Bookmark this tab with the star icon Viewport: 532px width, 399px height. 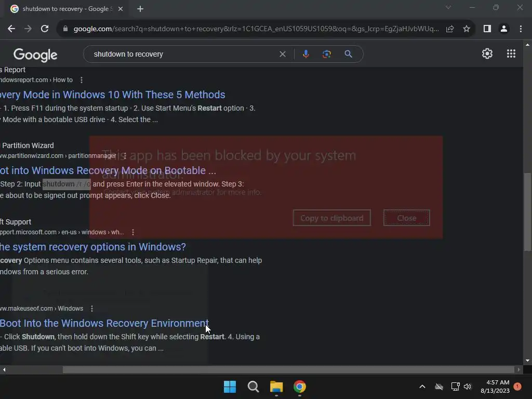467,29
